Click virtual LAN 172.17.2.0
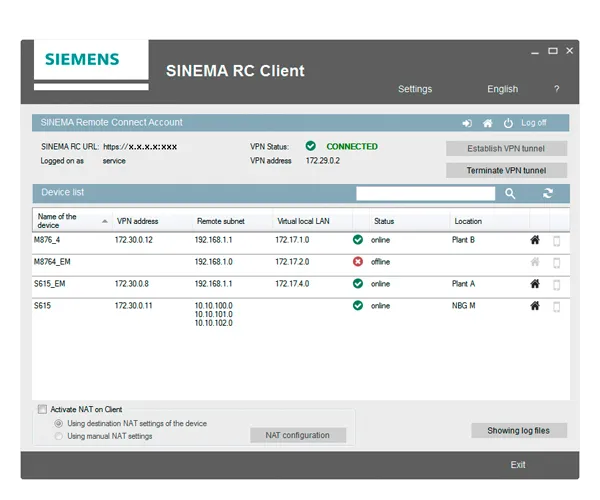Viewport: 600px width, 500px height. point(292,262)
